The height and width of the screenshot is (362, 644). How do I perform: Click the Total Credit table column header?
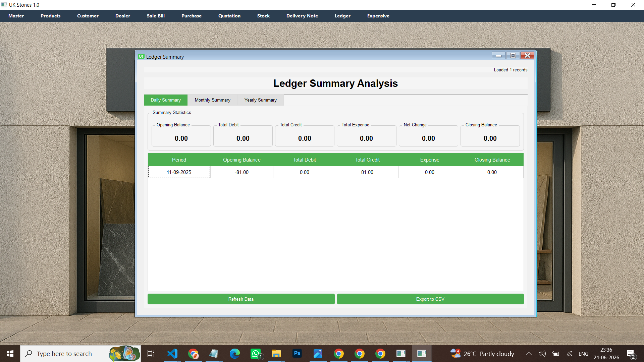(x=367, y=160)
